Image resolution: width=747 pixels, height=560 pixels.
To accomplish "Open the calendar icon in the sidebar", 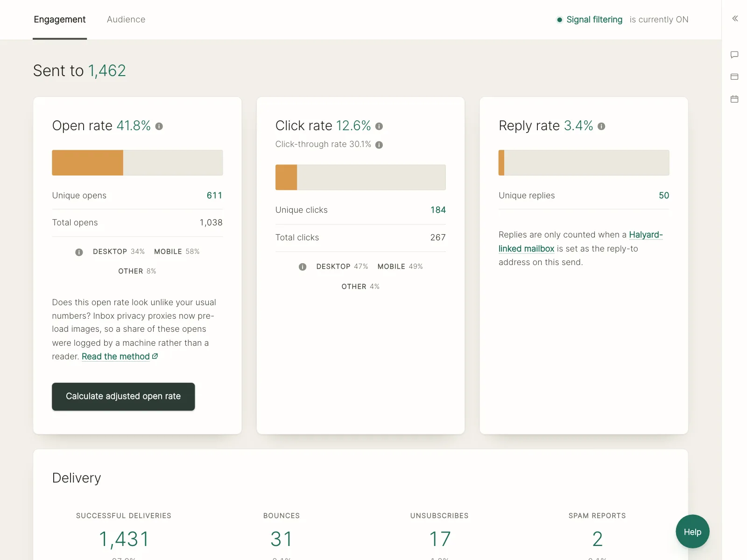I will pos(734,99).
